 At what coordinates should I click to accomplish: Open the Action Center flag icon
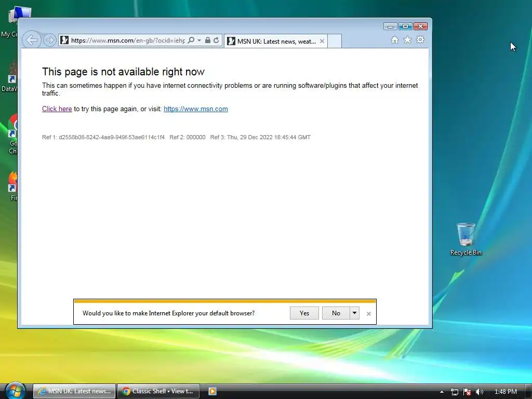(467, 392)
